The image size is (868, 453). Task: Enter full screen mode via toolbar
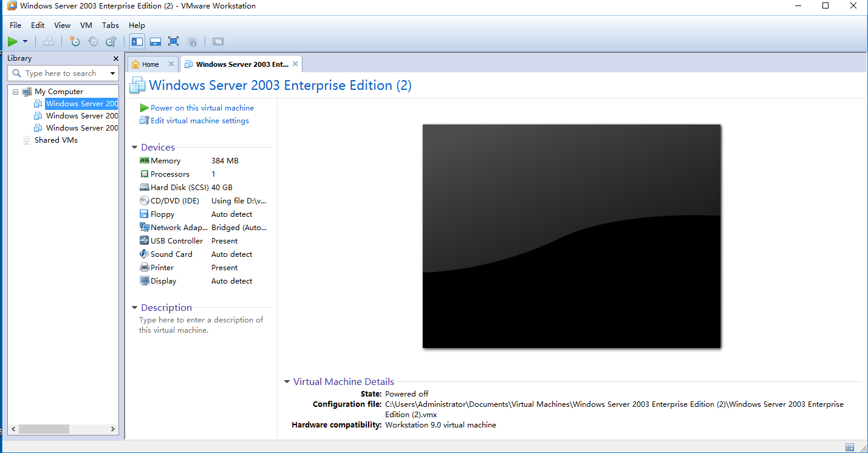(174, 41)
